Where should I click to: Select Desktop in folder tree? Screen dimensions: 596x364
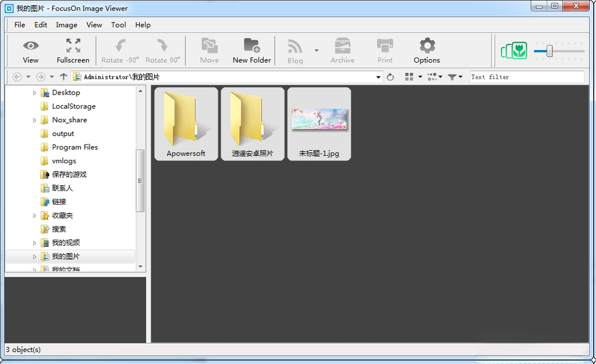pos(66,93)
